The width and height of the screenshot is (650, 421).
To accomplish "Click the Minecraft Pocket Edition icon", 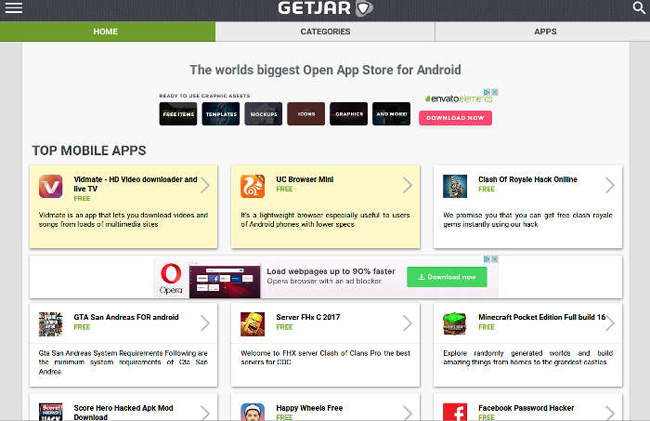I will coord(455,324).
